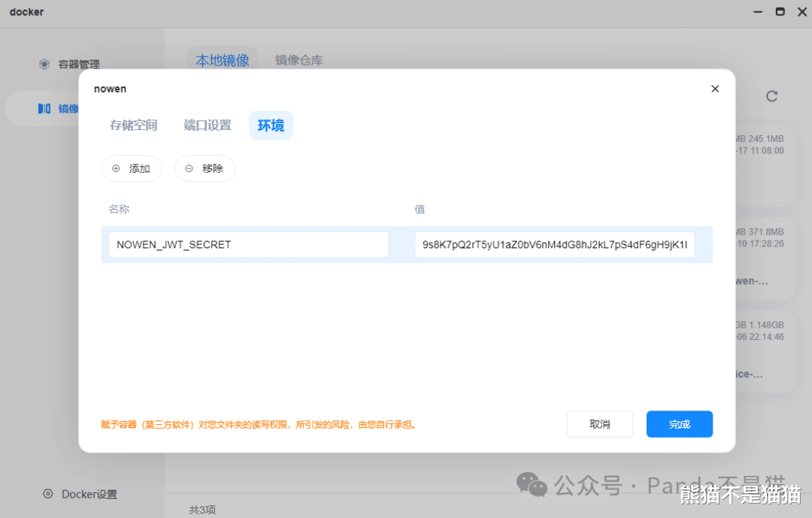Click the 容器管理 sidebar icon
The width and height of the screenshot is (812, 518).
pos(44,64)
